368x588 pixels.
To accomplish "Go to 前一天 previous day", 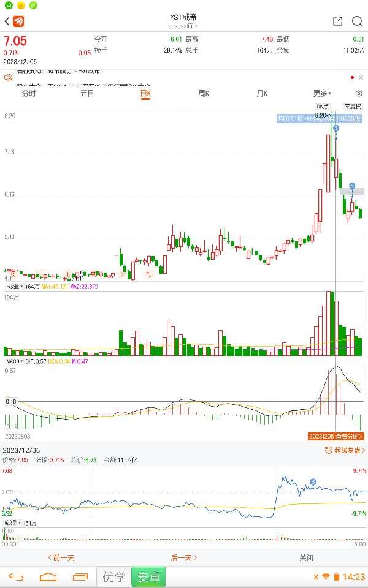I will coord(61,558).
